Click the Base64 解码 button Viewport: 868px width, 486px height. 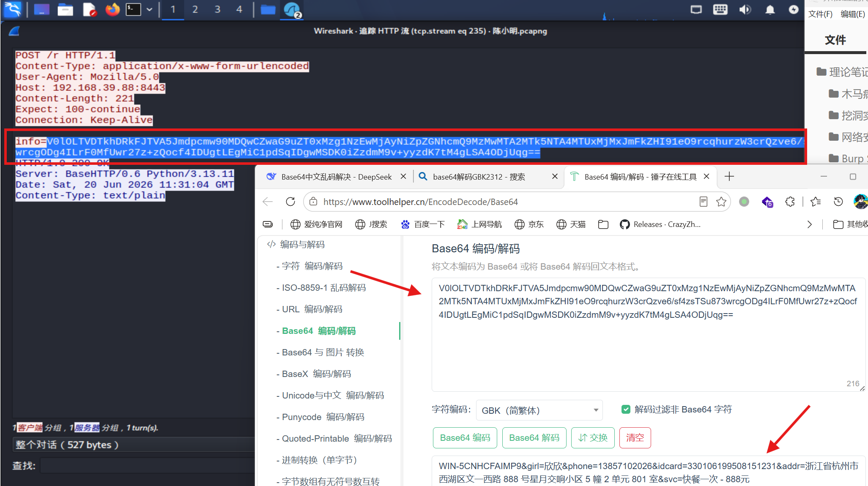point(534,438)
